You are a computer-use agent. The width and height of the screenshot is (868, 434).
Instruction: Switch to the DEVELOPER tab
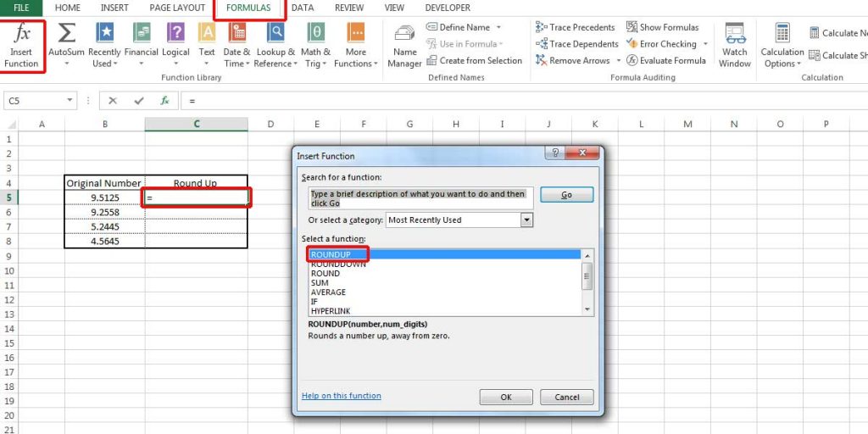(448, 8)
